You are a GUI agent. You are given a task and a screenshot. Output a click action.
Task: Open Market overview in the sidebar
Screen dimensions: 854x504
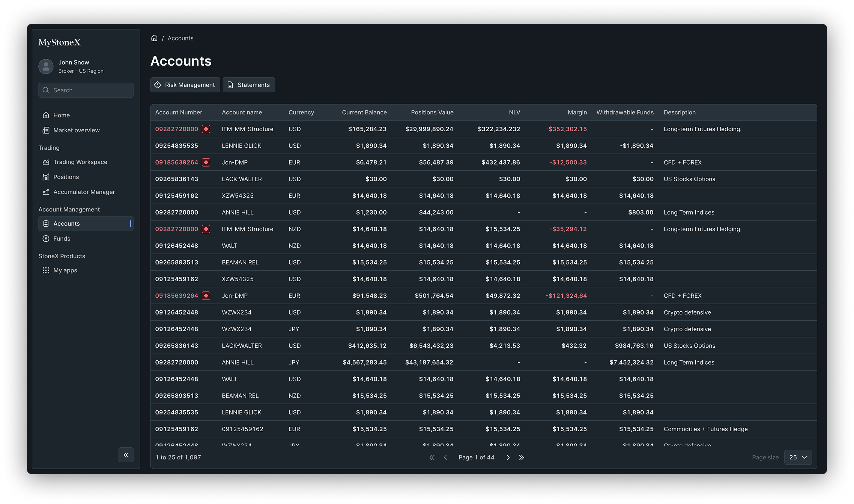click(76, 130)
